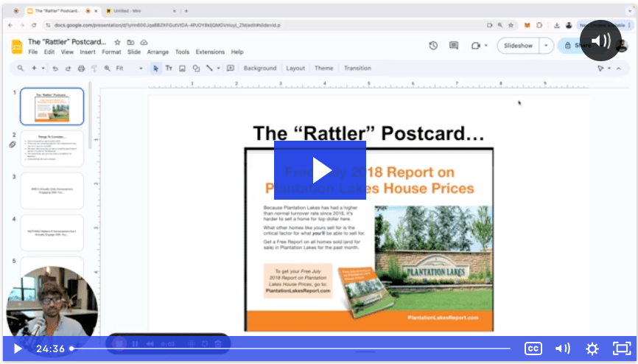Viewport: 638px width, 364px height.
Task: Click the print icon in the Slides toolbar
Action: click(x=81, y=69)
